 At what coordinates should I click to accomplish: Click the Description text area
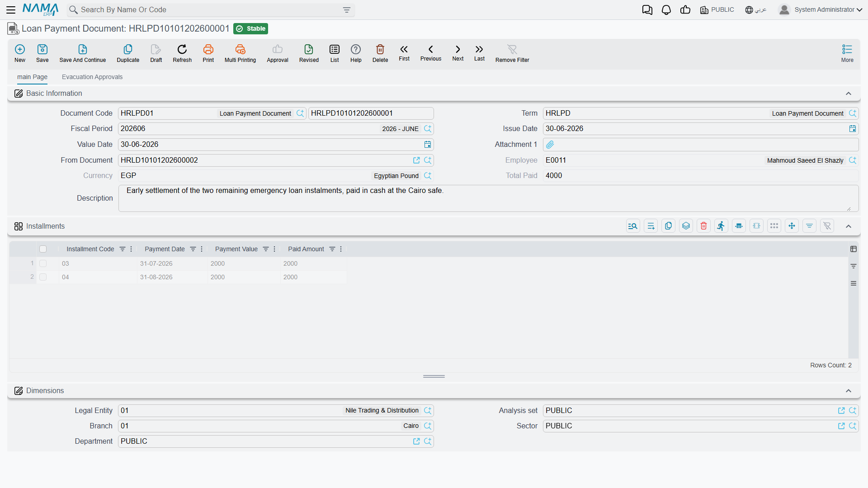click(488, 198)
